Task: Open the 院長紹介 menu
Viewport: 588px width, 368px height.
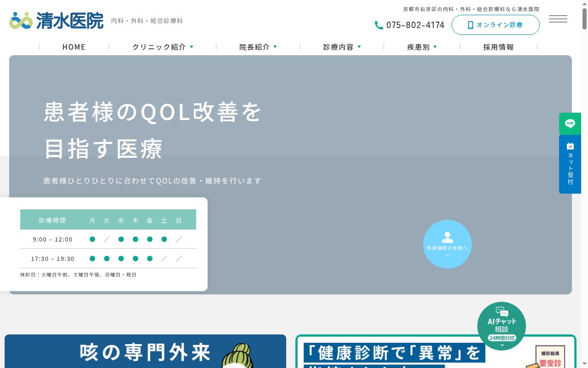Action: (x=254, y=47)
